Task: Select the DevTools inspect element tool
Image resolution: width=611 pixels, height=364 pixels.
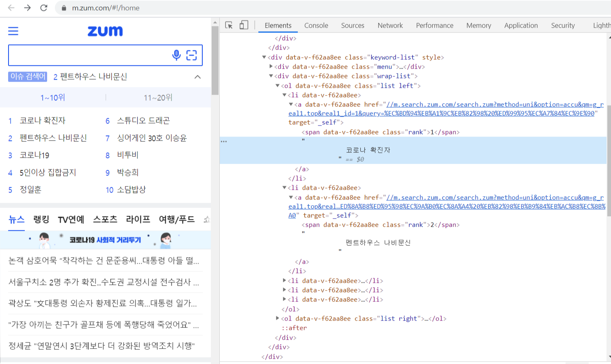Action: (229, 25)
